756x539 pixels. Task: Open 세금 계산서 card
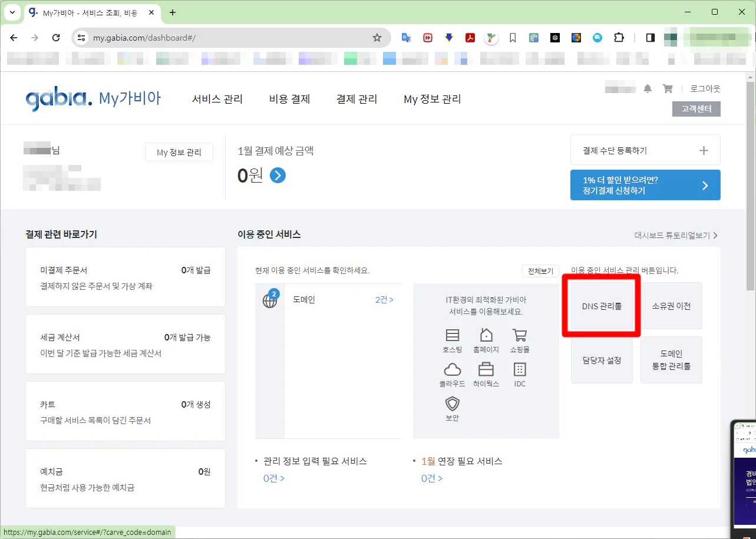[126, 344]
